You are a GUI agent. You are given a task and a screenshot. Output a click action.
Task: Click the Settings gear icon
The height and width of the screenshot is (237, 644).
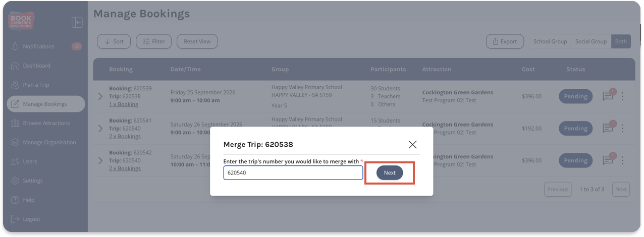(15, 181)
